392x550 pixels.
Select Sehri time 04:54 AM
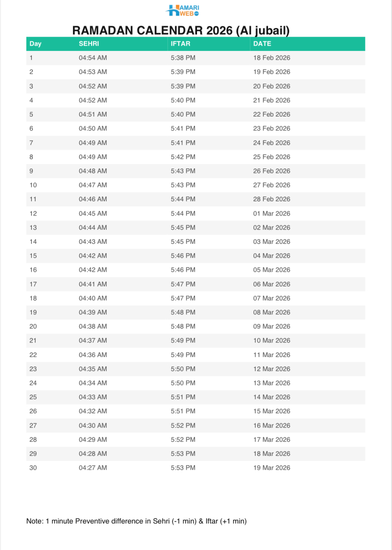[x=93, y=58]
